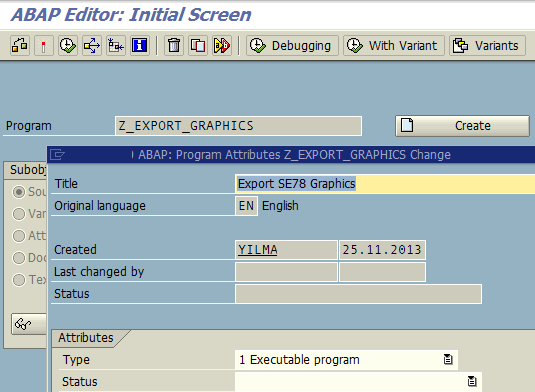Click the blue Information icon

(140, 45)
